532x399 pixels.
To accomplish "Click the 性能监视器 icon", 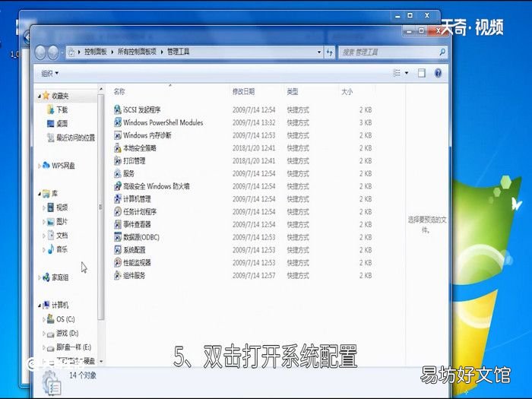I will point(117,262).
